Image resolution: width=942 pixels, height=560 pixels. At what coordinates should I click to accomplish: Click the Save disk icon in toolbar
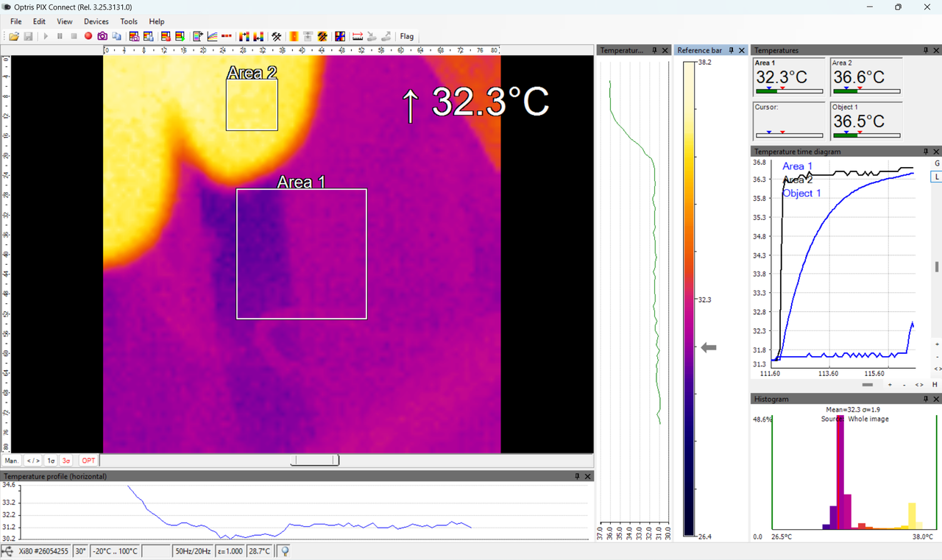pyautogui.click(x=28, y=36)
